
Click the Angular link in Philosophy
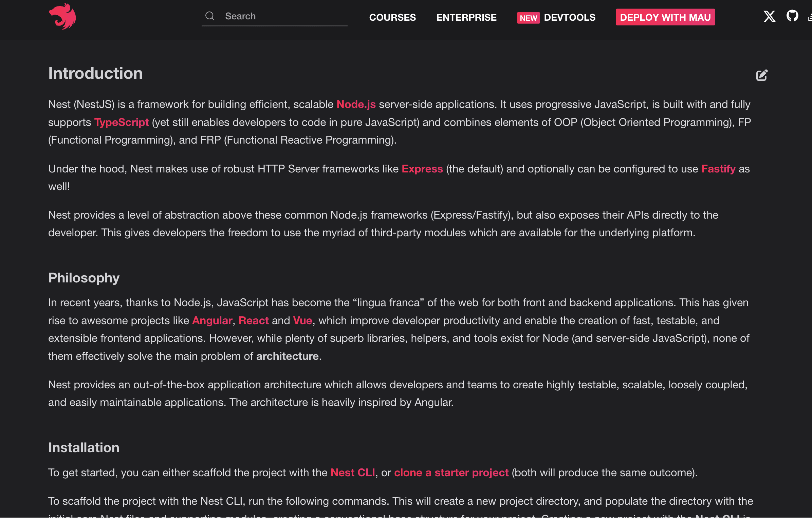(212, 320)
